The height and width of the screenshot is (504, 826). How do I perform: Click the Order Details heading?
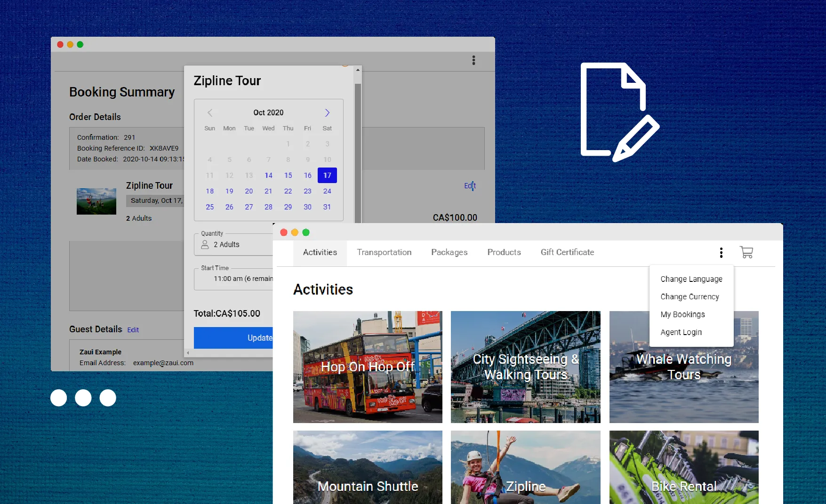pyautogui.click(x=95, y=117)
